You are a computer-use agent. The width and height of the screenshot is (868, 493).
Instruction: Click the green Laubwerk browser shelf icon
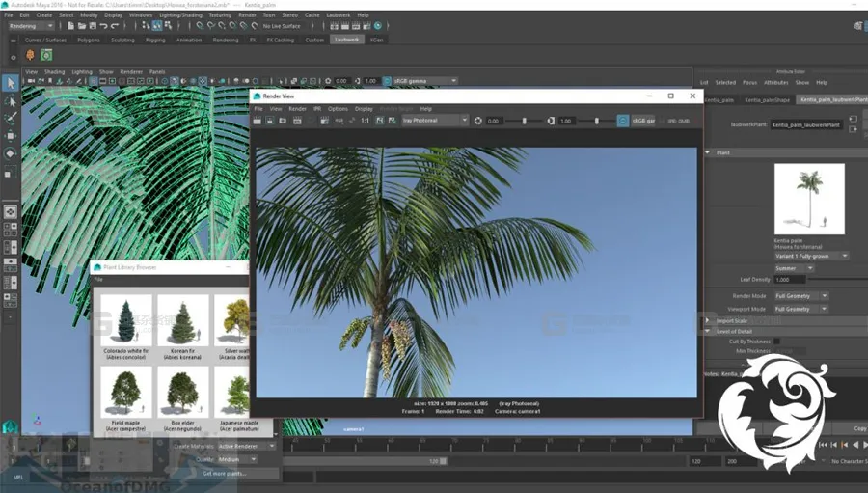tap(46, 55)
